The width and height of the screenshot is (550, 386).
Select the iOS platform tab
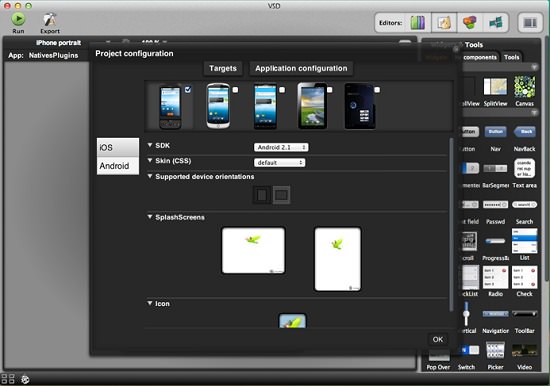tap(118, 147)
